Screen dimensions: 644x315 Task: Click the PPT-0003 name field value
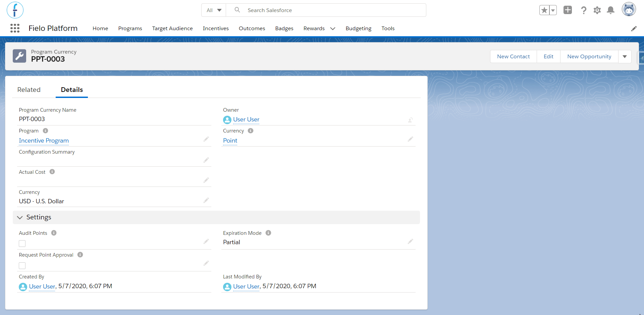(x=32, y=119)
